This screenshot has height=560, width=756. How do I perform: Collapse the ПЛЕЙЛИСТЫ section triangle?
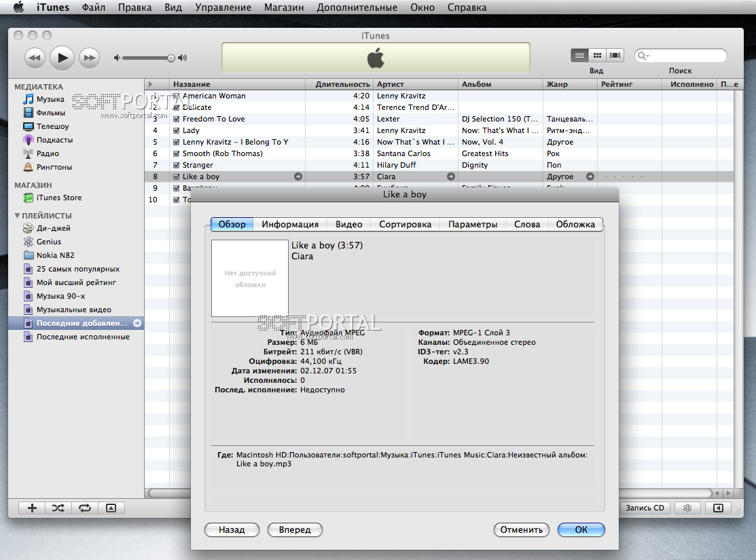coord(18,215)
